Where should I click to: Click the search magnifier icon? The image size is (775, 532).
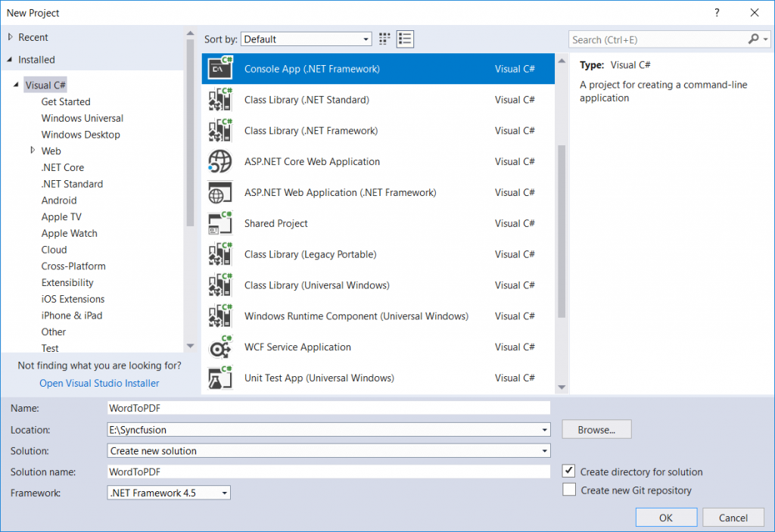tap(755, 39)
